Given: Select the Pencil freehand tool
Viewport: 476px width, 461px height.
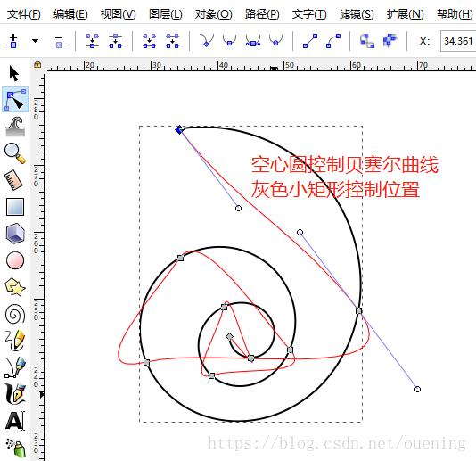Looking at the screenshot, I should (15, 340).
